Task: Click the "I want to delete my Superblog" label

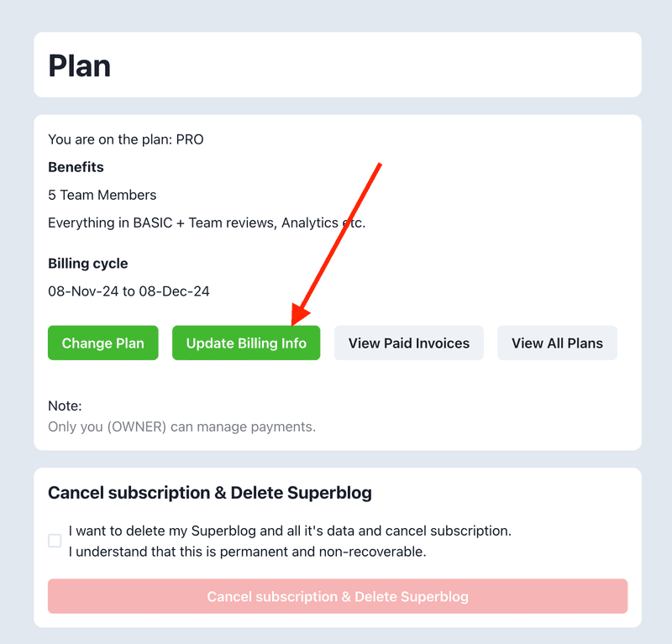Action: click(290, 531)
